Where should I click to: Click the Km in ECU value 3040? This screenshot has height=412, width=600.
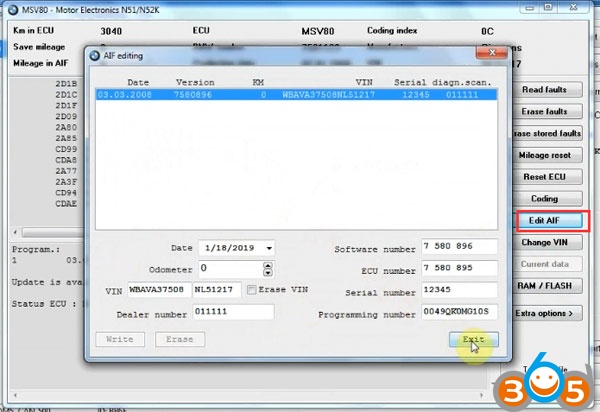pos(111,31)
